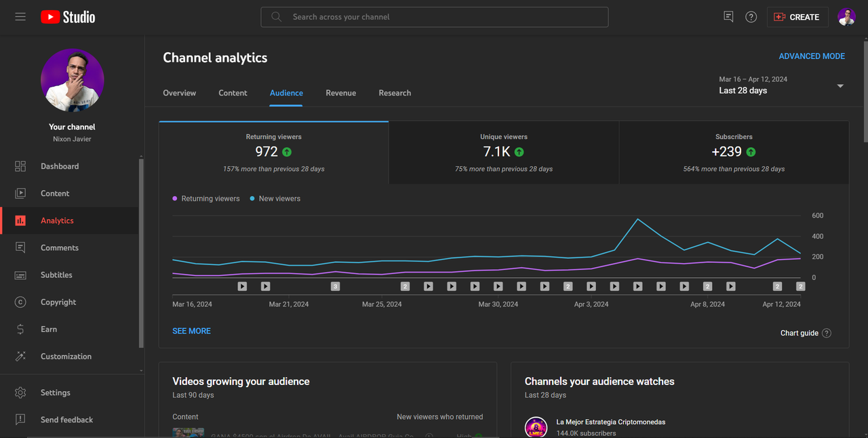Open Earn in the sidebar
868x438 pixels.
coord(69,329)
